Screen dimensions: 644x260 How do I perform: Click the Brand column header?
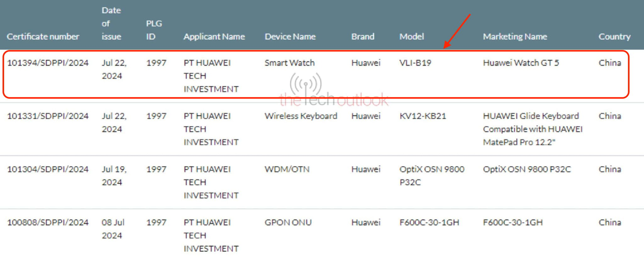[x=363, y=36]
